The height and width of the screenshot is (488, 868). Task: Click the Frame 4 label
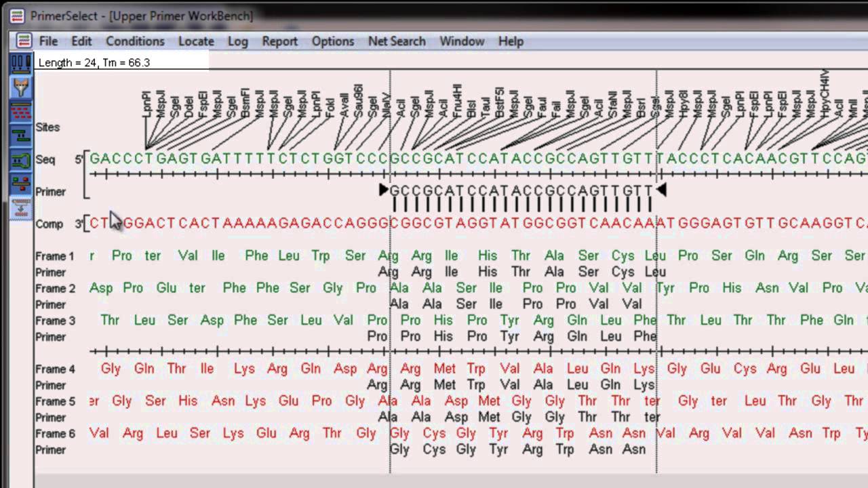pyautogui.click(x=55, y=369)
